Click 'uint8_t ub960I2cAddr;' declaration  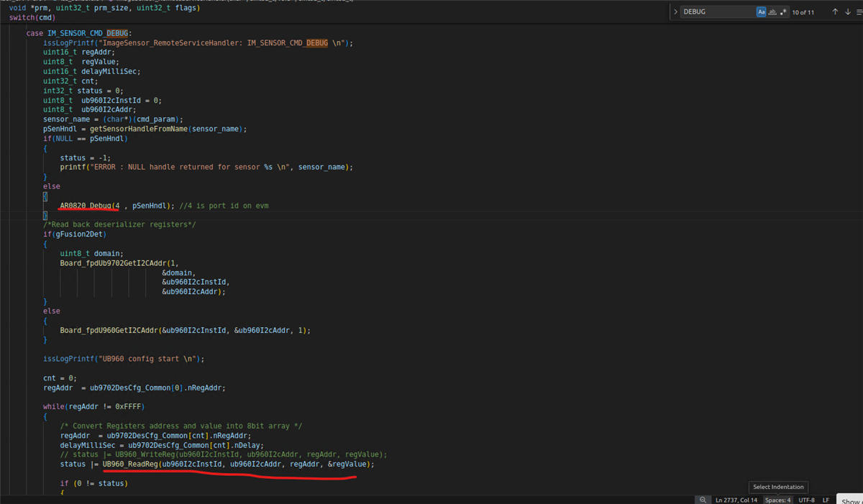[90, 109]
